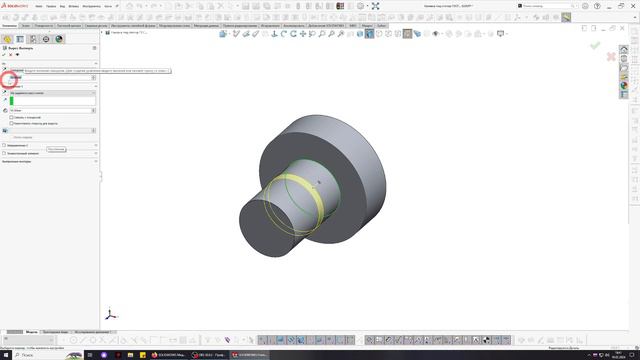The image size is (640, 360).
Task: Click draft on/off icon in Direction 1
Action: coord(5,131)
